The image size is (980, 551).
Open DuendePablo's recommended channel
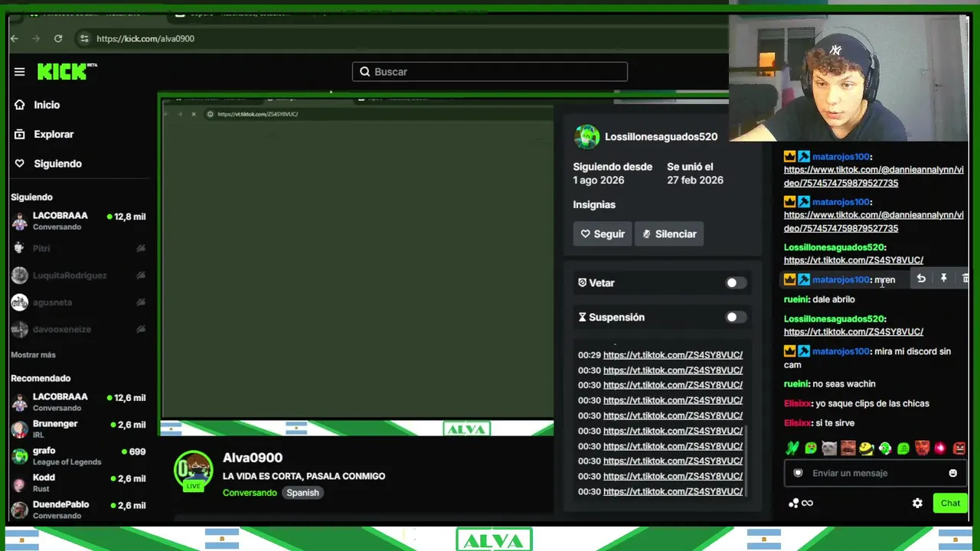tap(78, 510)
